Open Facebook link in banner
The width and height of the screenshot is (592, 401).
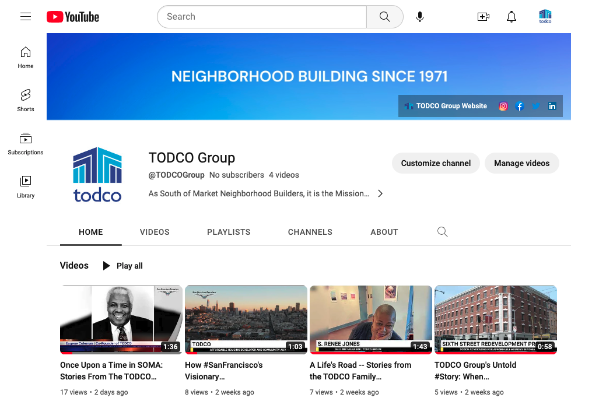[x=520, y=106]
